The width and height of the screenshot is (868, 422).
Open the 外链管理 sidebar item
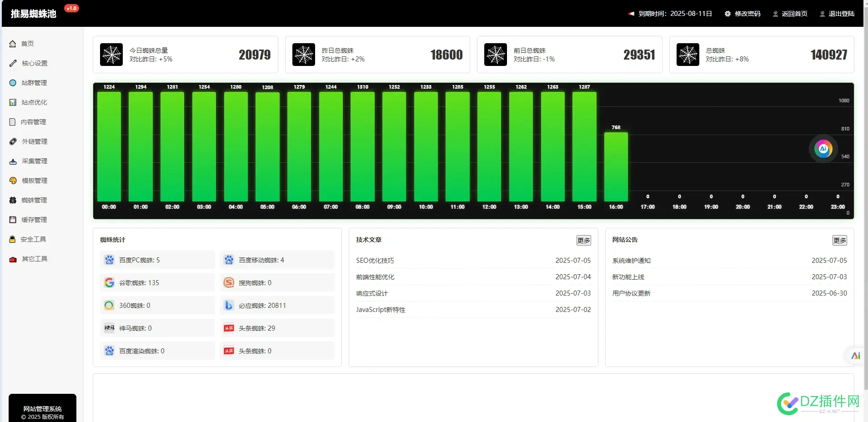[x=35, y=141]
